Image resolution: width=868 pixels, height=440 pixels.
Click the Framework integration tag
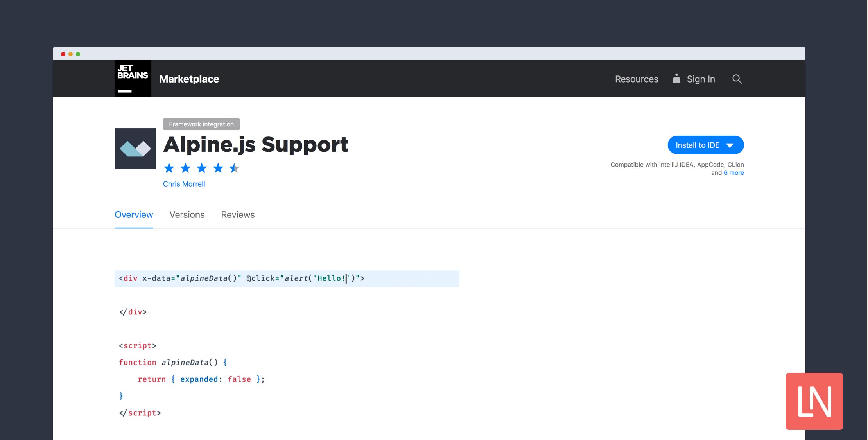click(201, 124)
